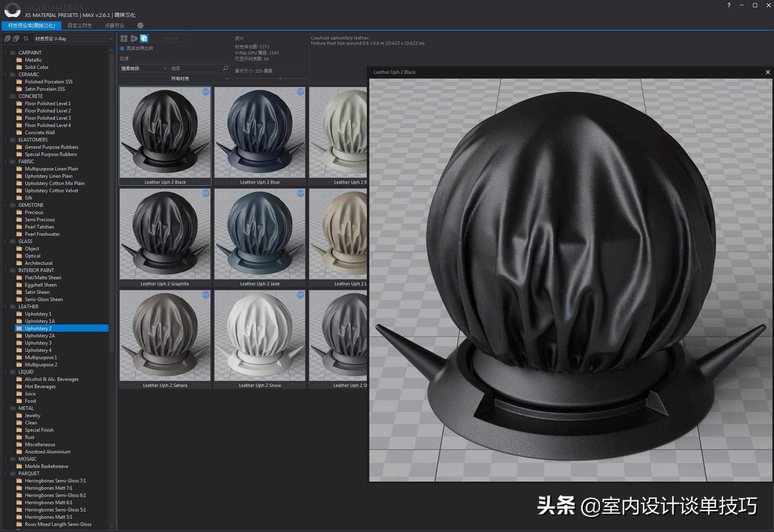Screen dimensions: 774x532
Task: Uncheck real-world scale option
Action: (x=122, y=48)
